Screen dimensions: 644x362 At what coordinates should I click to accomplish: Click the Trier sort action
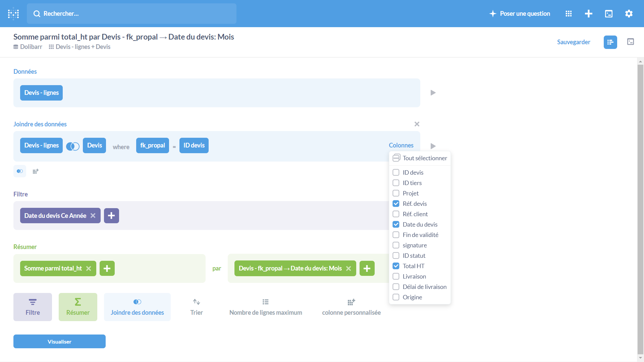tap(197, 307)
